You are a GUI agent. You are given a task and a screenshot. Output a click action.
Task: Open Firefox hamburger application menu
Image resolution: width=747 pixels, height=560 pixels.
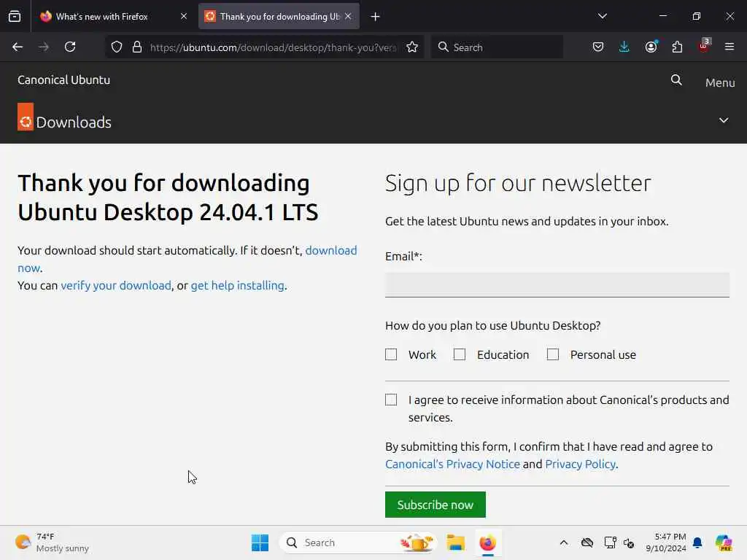729,47
